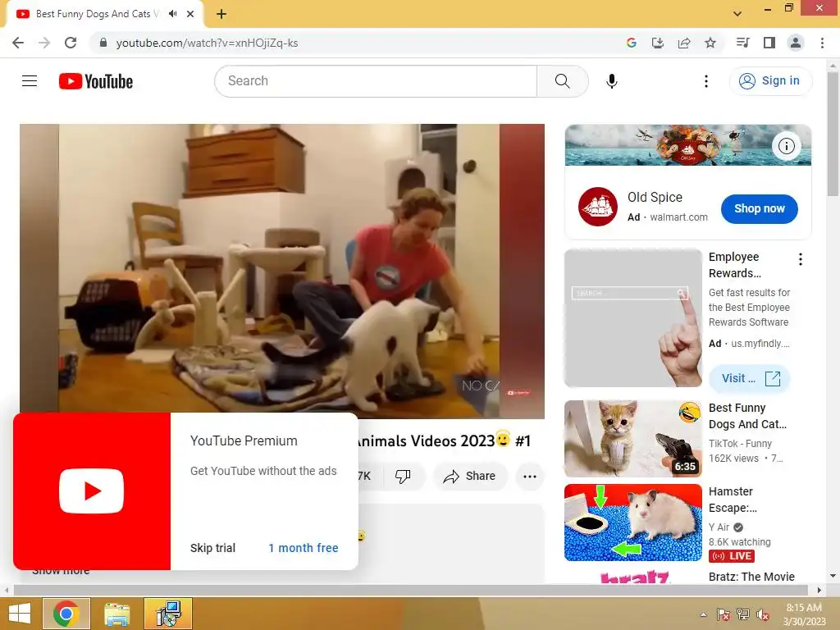Click the Google icon in address bar
The height and width of the screenshot is (630, 840).
pyautogui.click(x=632, y=43)
